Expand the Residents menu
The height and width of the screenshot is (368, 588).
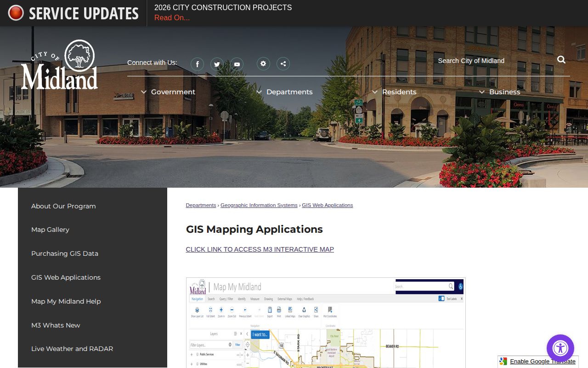394,92
